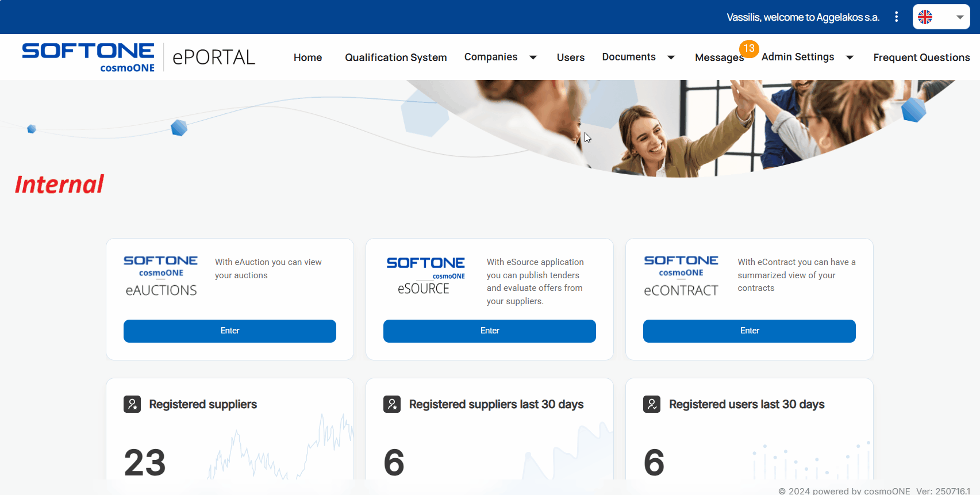Click Enter button for eContract
This screenshot has height=495, width=980.
click(750, 331)
